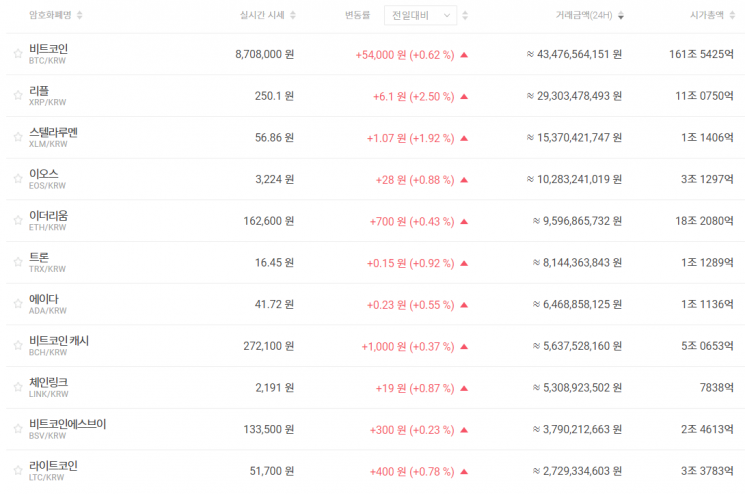The image size is (745, 494).
Task: Click the up triangle in 라이트코인 row
Action: point(464,472)
